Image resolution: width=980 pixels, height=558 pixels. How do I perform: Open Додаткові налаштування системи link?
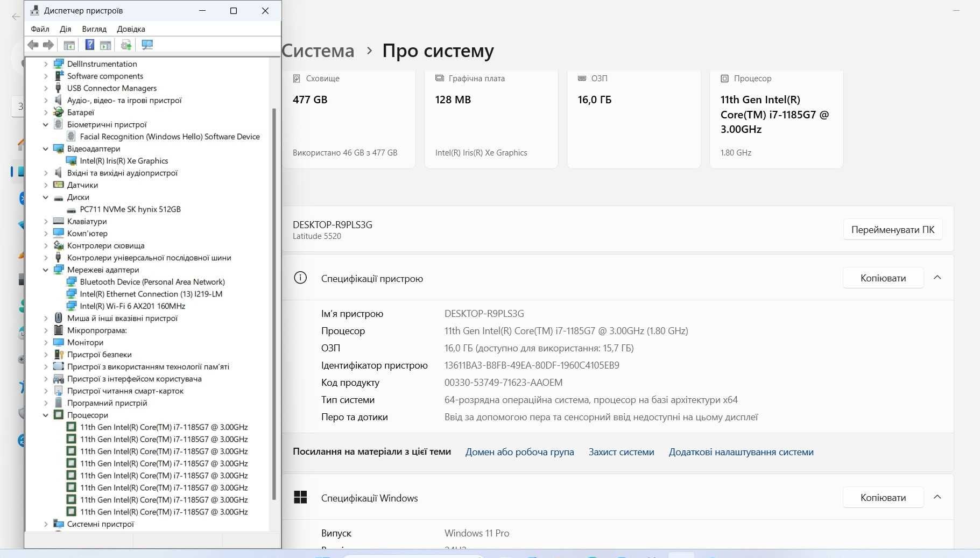(x=741, y=452)
